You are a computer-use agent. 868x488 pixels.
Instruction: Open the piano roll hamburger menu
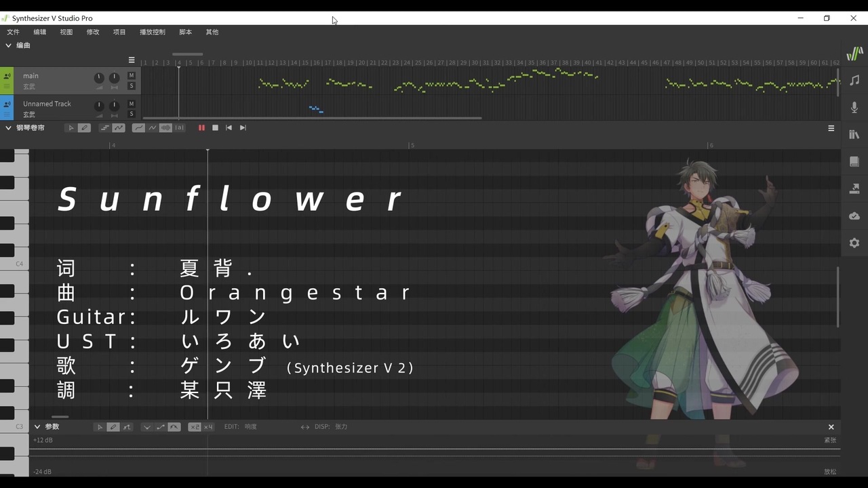(x=831, y=128)
